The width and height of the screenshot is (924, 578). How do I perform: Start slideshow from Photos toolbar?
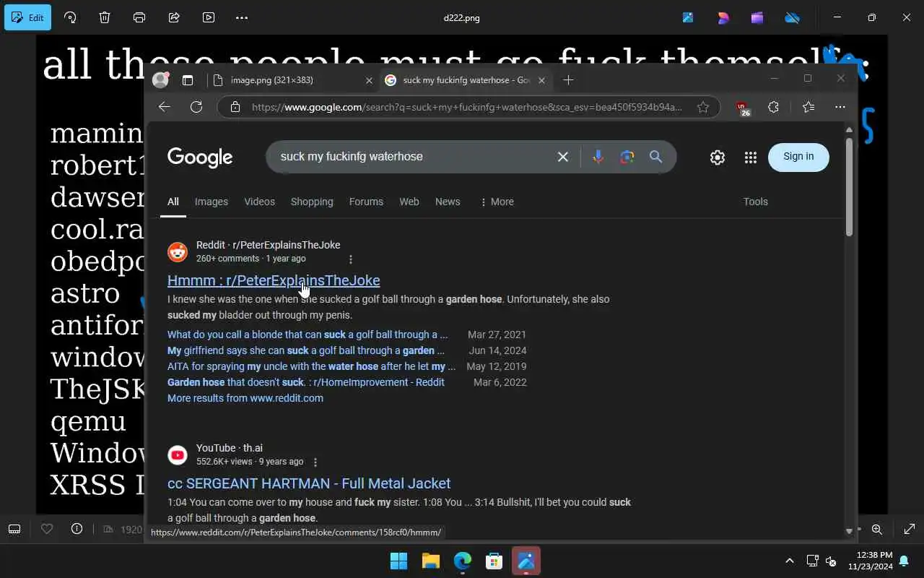(x=209, y=17)
